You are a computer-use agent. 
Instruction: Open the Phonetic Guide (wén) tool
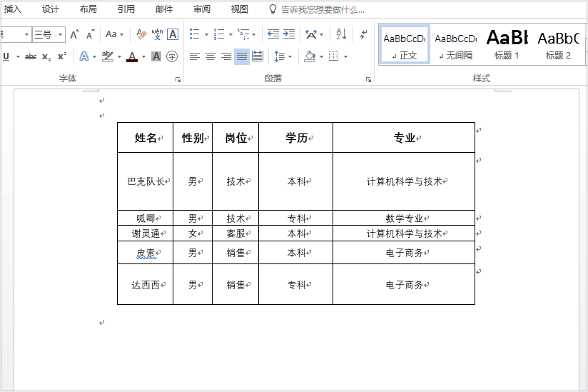click(157, 34)
